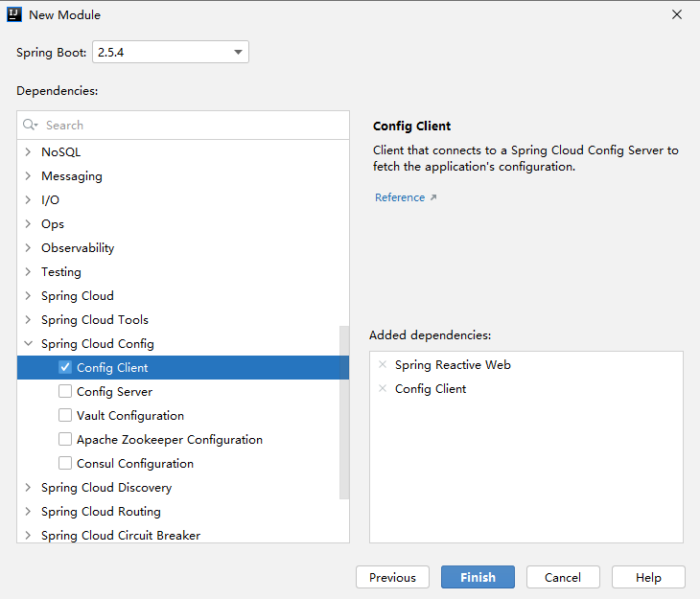Expand the Ops category
The height and width of the screenshot is (599, 700).
[x=28, y=223]
